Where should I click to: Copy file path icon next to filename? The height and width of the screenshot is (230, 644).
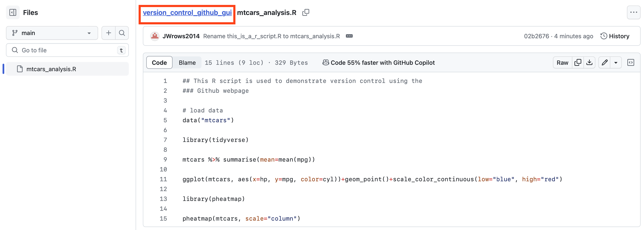click(306, 13)
